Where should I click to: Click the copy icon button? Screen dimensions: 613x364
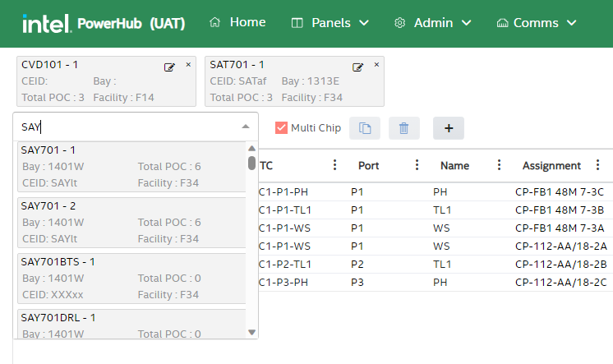[x=365, y=128]
